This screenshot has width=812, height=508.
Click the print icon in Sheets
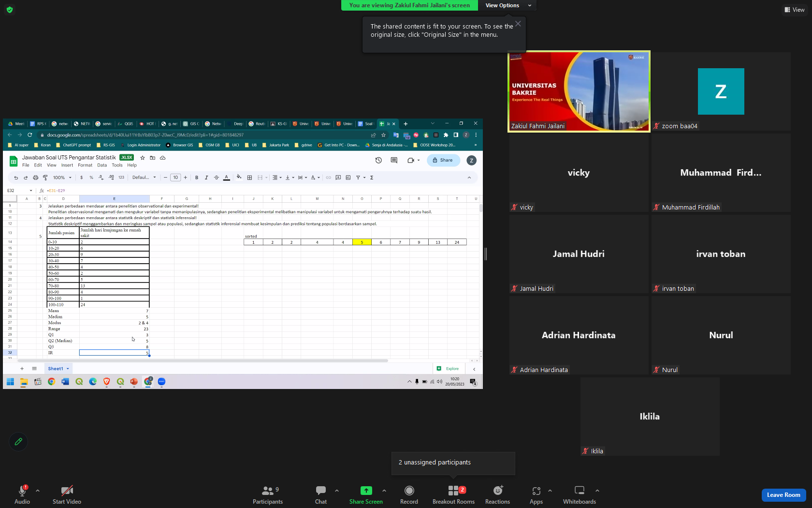pyautogui.click(x=35, y=178)
